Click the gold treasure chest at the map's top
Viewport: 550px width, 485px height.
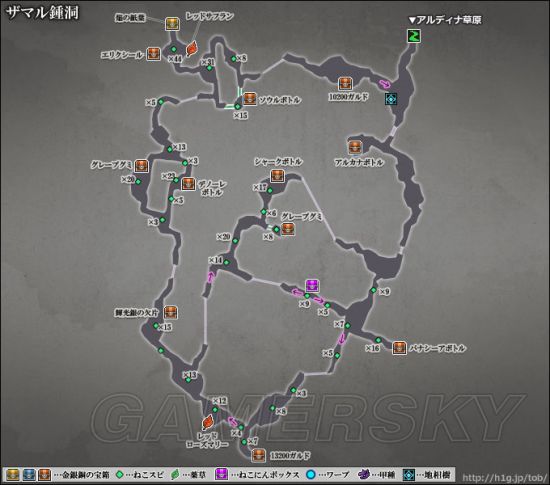[x=172, y=23]
